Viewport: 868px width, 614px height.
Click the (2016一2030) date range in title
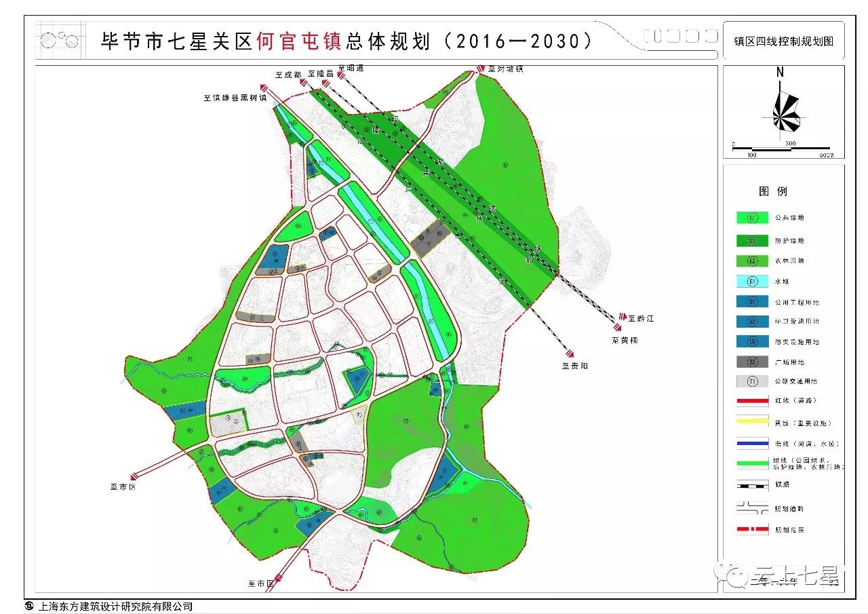[x=519, y=41]
